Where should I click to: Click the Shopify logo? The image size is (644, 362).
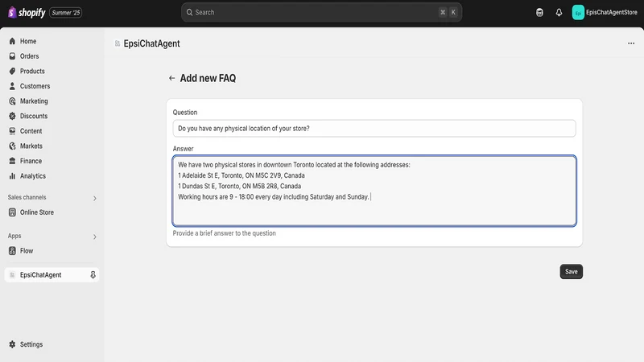[x=27, y=12]
